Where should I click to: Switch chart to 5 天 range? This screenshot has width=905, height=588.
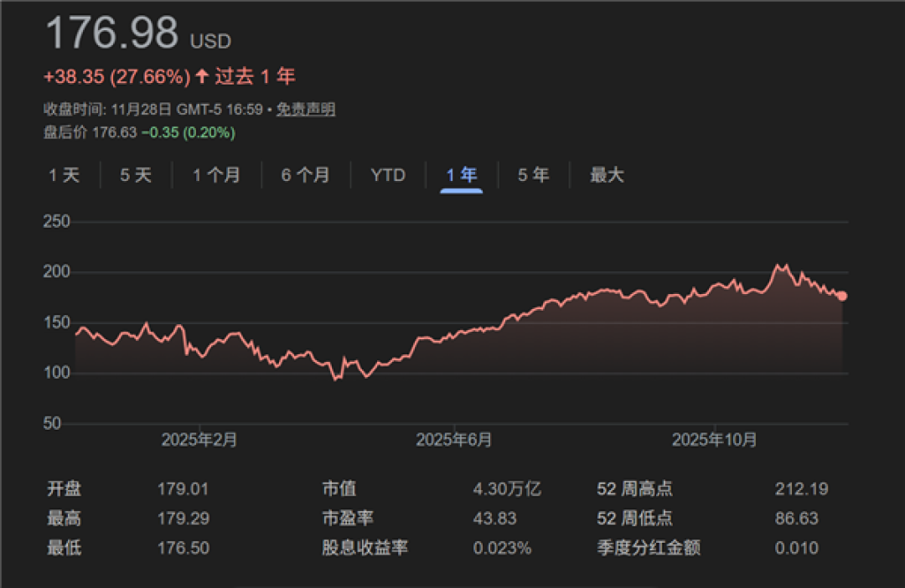tap(136, 175)
